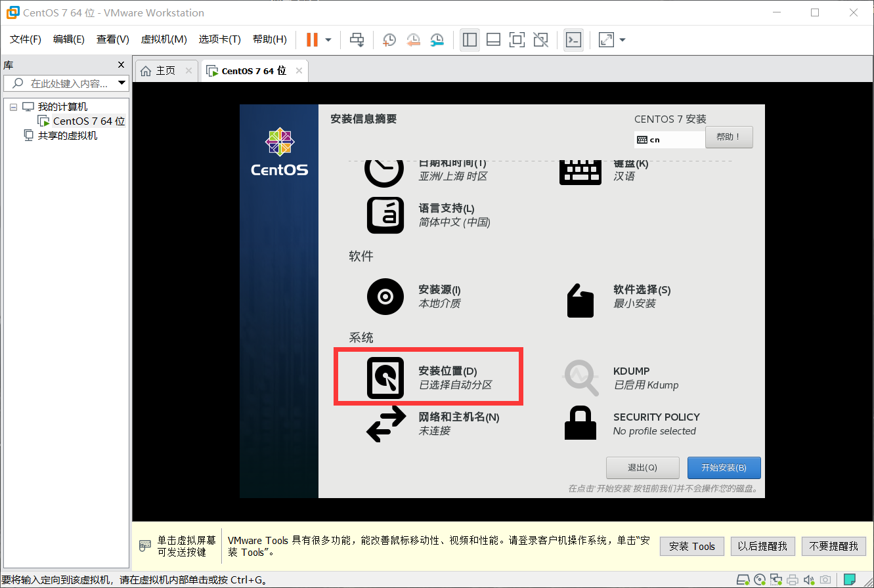Open the KDUMP settings

pyautogui.click(x=621, y=378)
